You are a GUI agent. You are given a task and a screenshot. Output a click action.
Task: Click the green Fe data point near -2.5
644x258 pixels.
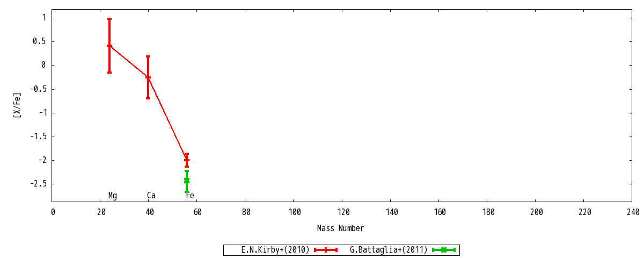click(x=187, y=181)
